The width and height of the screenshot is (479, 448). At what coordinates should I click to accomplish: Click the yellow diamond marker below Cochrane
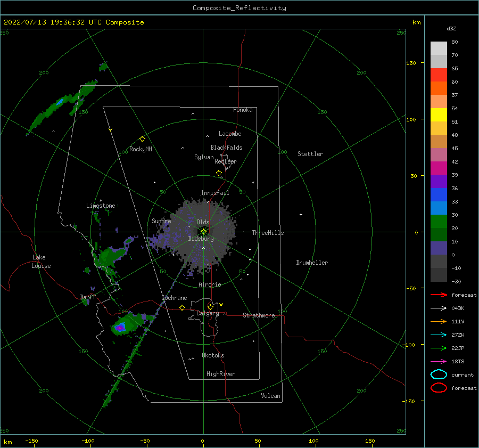click(183, 307)
